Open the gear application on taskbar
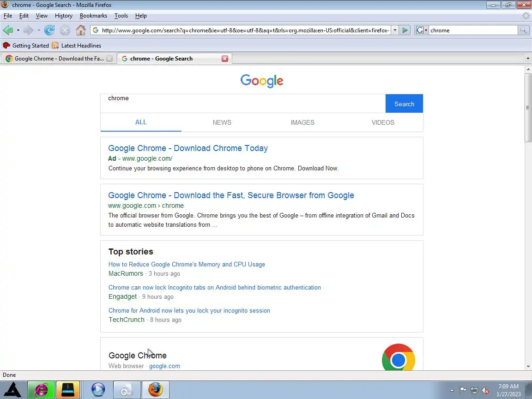Screen dimensions: 532x399 point(127,389)
